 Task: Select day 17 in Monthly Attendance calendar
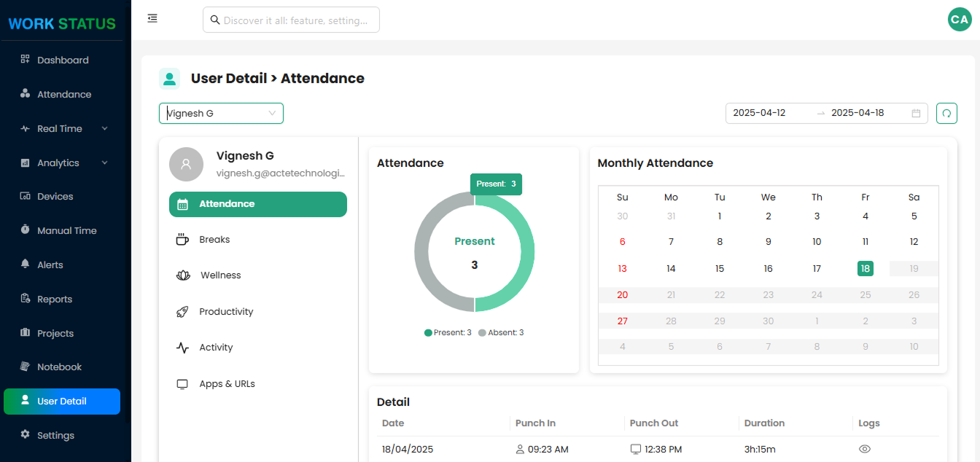coord(817,268)
